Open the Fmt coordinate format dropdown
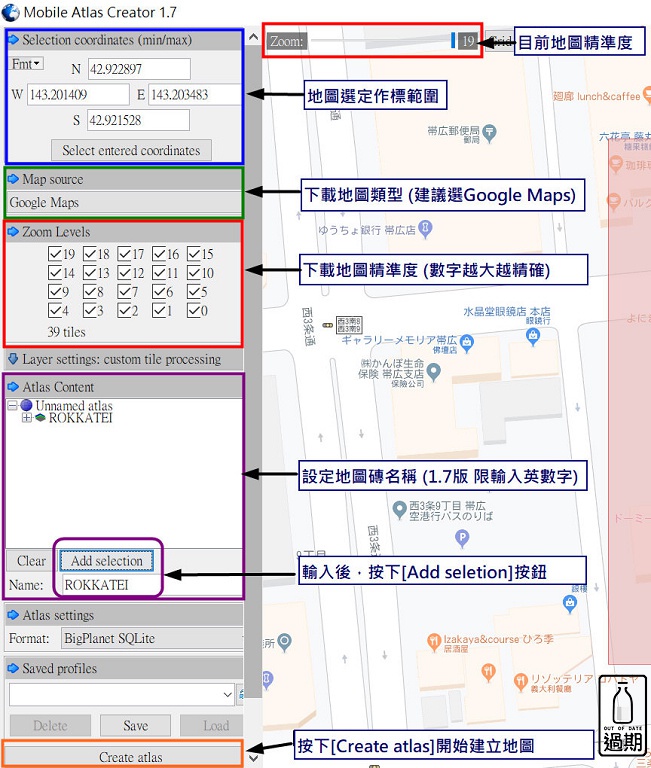This screenshot has width=651, height=768. tap(26, 64)
